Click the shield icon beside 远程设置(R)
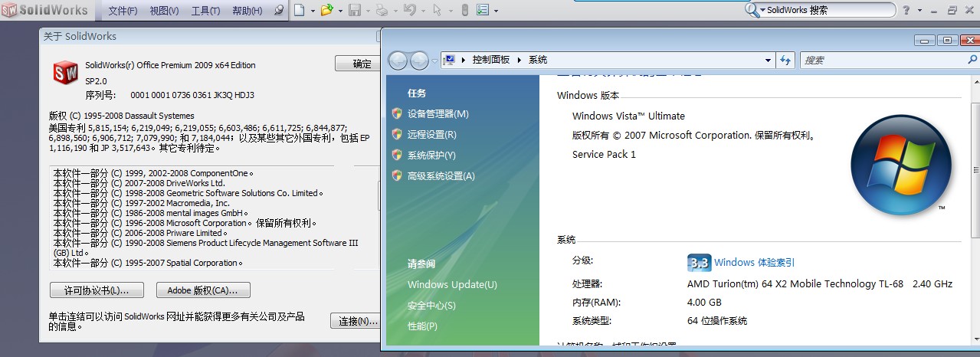This screenshot has width=980, height=357. point(397,134)
